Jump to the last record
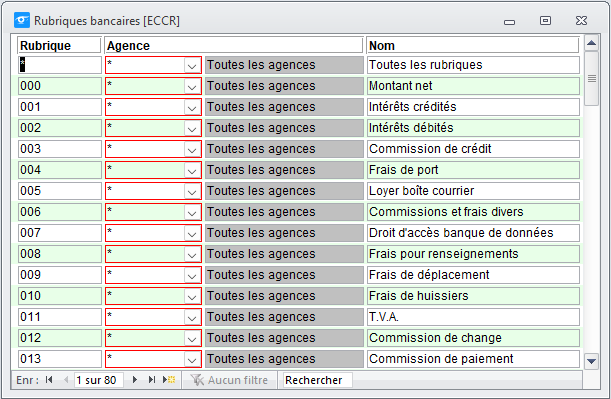 (x=152, y=380)
